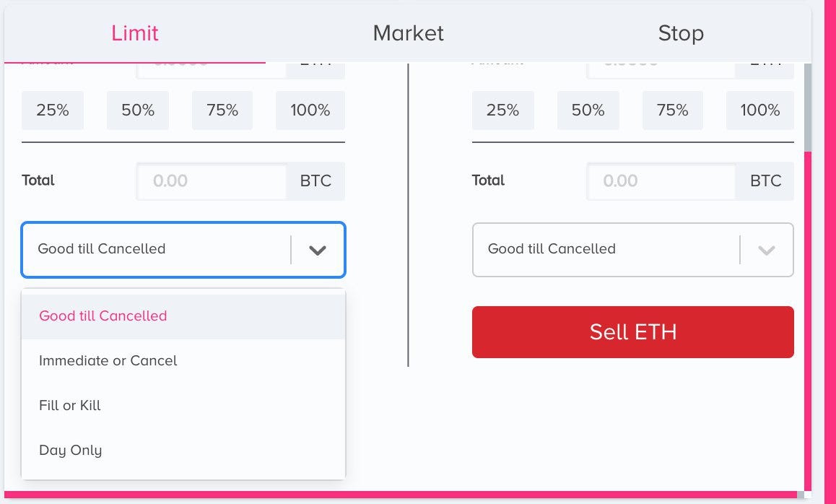The height and width of the screenshot is (504, 836).
Task: Pick the Fill or Kill option
Action: click(70, 406)
